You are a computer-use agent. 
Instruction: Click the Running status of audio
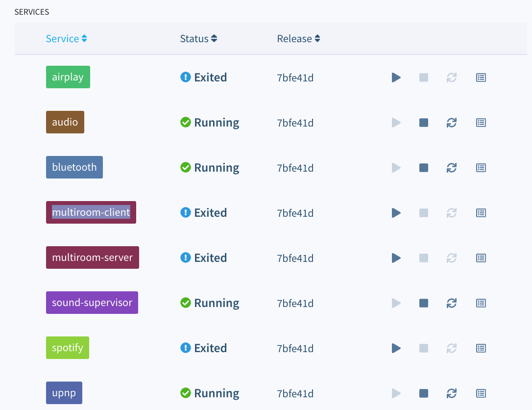point(210,123)
